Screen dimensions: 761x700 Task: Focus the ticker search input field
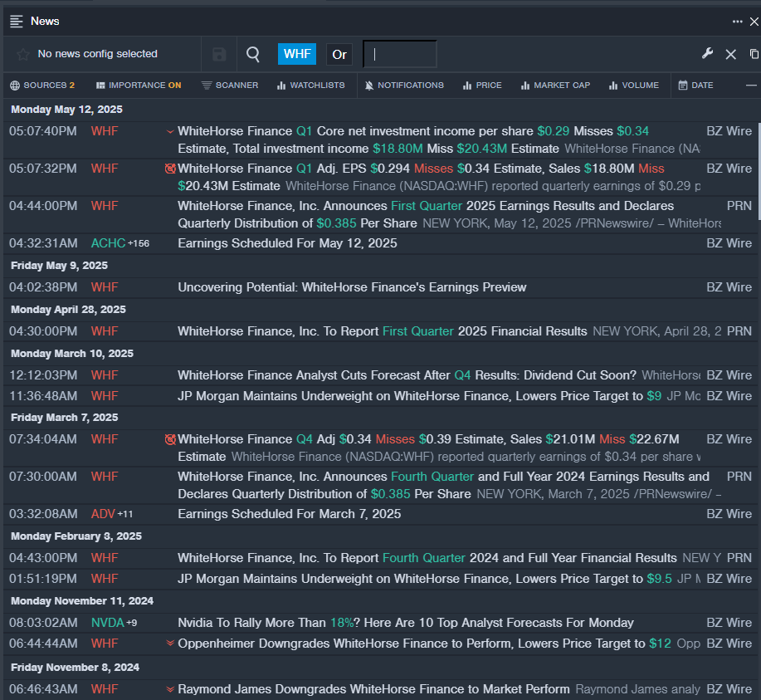[400, 55]
